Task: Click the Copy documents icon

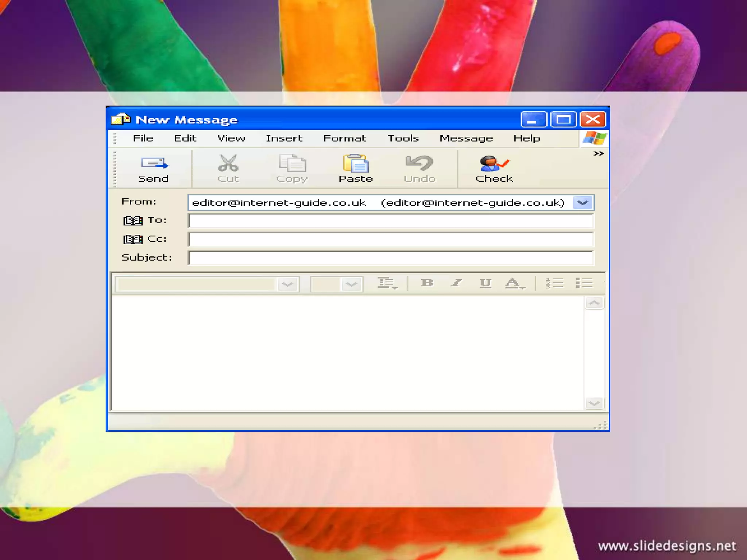Action: (292, 163)
